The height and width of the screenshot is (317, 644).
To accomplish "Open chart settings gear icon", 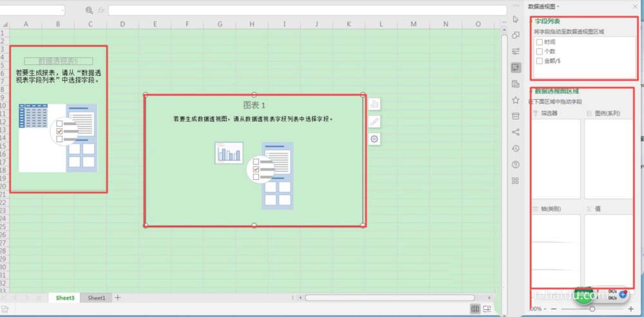I will click(x=374, y=139).
